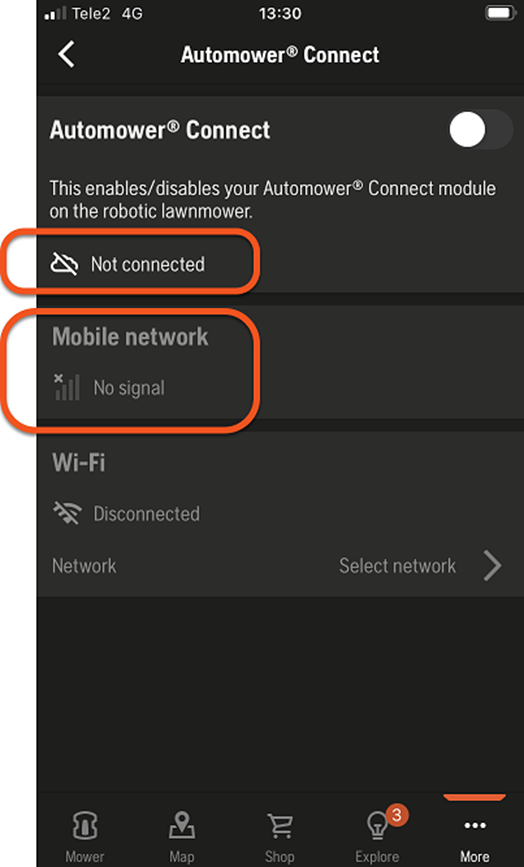
Task: Switch to the Mower tab
Action: click(85, 838)
